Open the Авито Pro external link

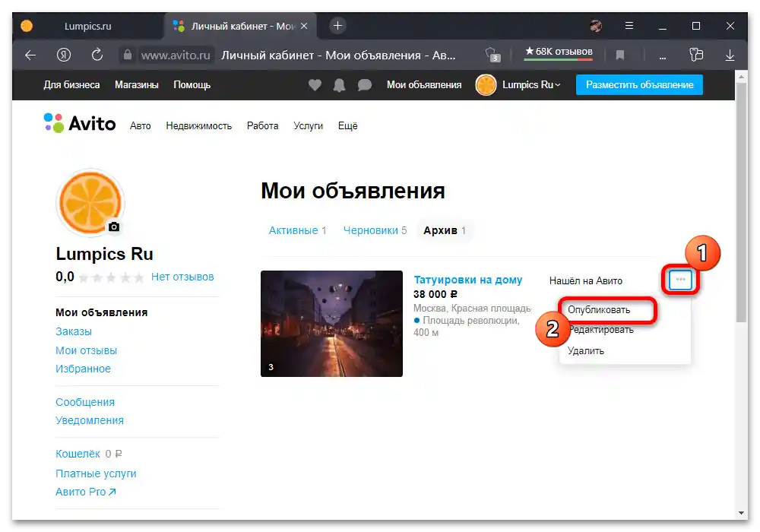pos(85,492)
